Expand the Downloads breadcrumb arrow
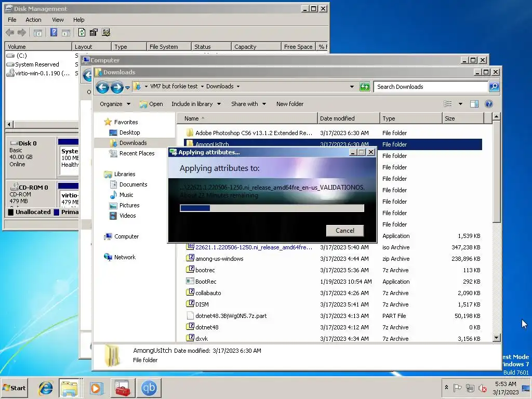 tap(238, 87)
